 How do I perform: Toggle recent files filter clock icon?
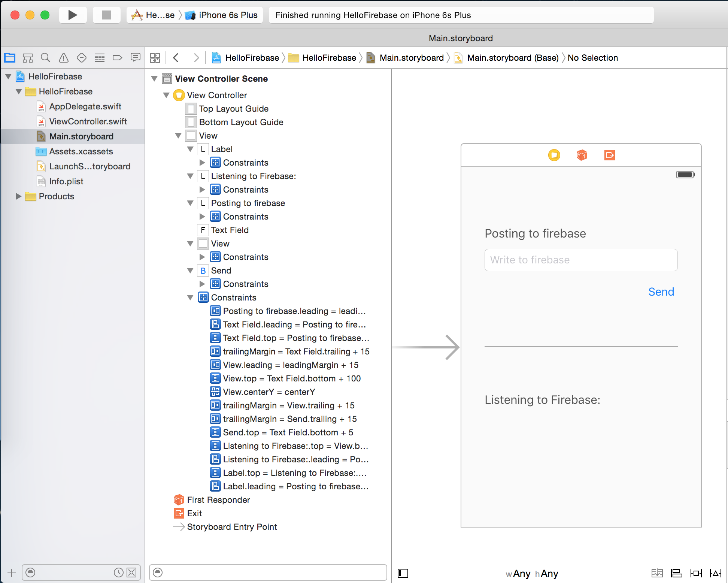click(x=119, y=573)
